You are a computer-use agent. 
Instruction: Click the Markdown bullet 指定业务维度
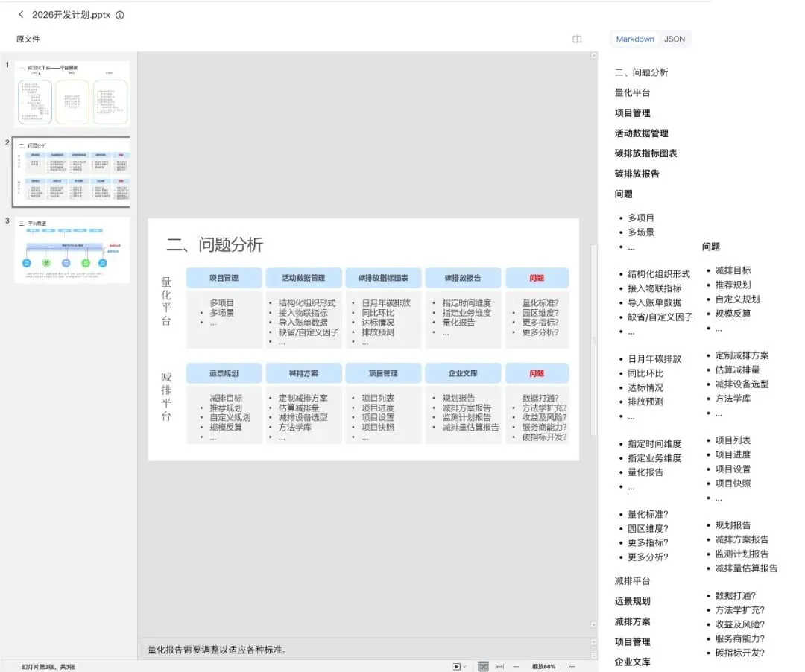[654, 458]
